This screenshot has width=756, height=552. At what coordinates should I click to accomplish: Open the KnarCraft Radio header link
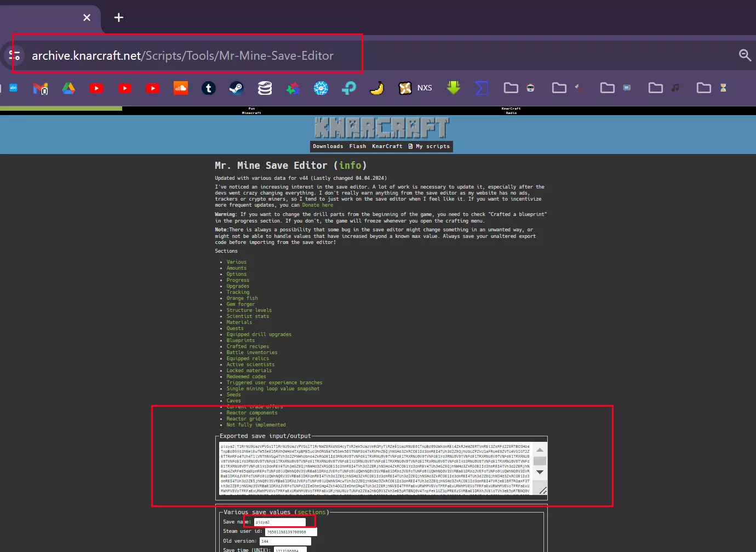tap(511, 111)
